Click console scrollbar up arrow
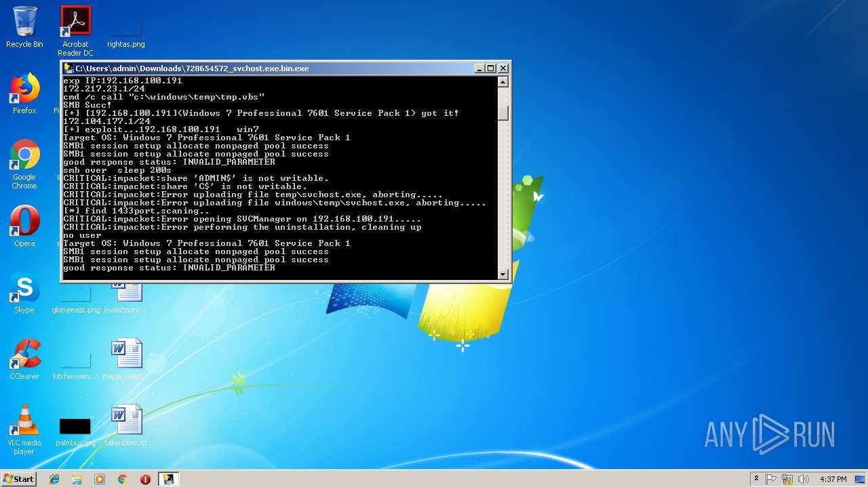Image resolution: width=868 pixels, height=488 pixels. tap(503, 82)
